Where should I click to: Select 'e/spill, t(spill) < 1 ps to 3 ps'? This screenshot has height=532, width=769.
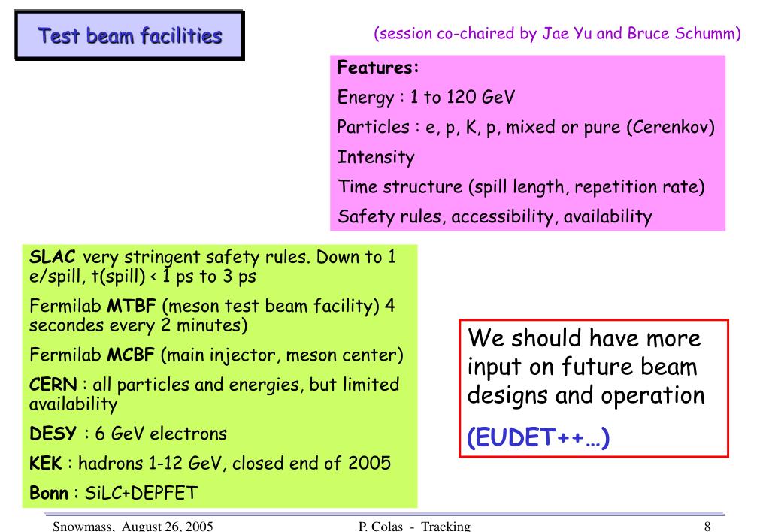tap(143, 276)
